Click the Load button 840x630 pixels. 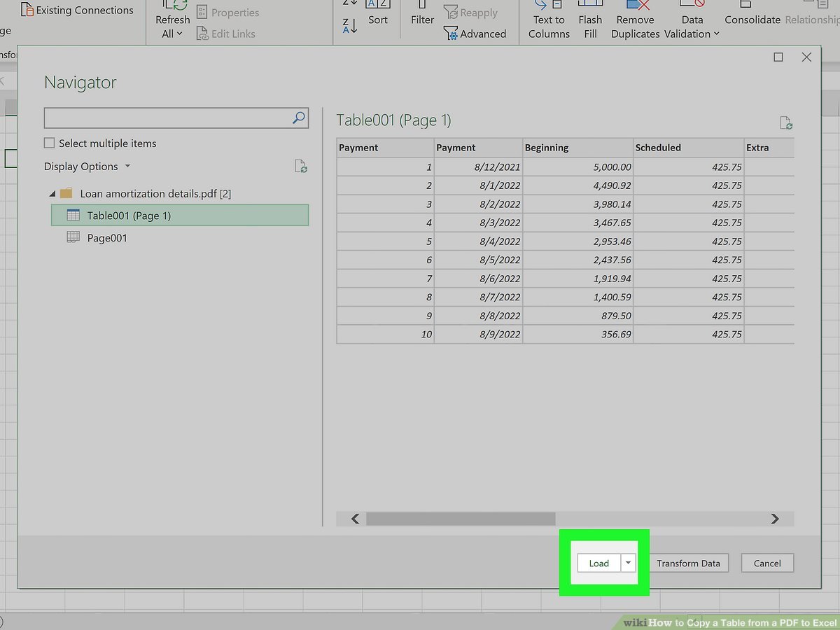(598, 563)
